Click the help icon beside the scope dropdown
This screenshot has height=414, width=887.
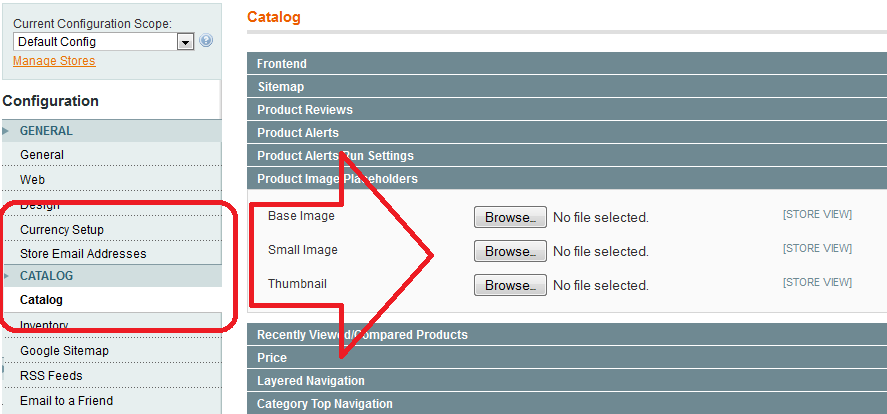coord(206,41)
